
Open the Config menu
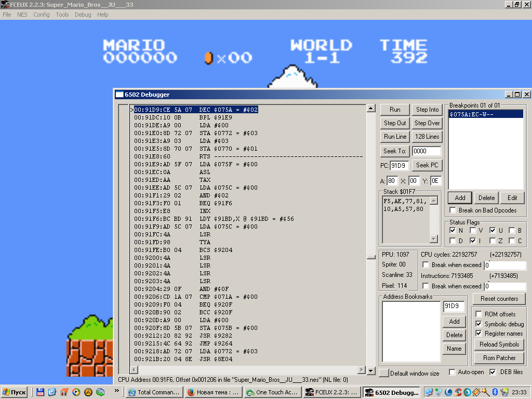click(42, 15)
